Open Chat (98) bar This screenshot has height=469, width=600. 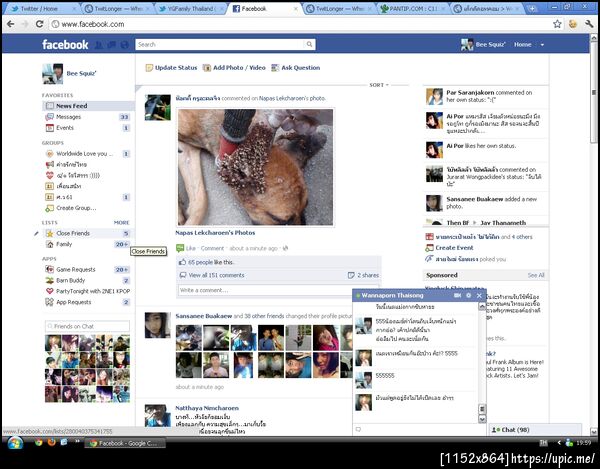tap(535, 430)
